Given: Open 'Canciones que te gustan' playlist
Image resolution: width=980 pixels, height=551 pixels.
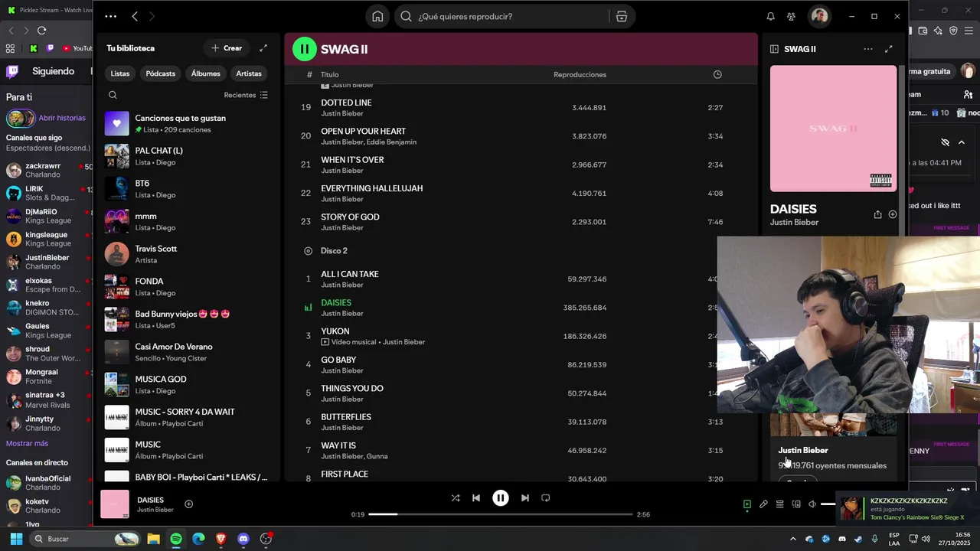Looking at the screenshot, I should click(188, 123).
